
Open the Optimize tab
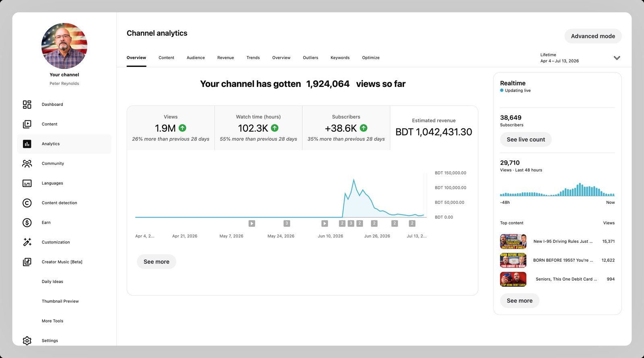click(x=371, y=58)
